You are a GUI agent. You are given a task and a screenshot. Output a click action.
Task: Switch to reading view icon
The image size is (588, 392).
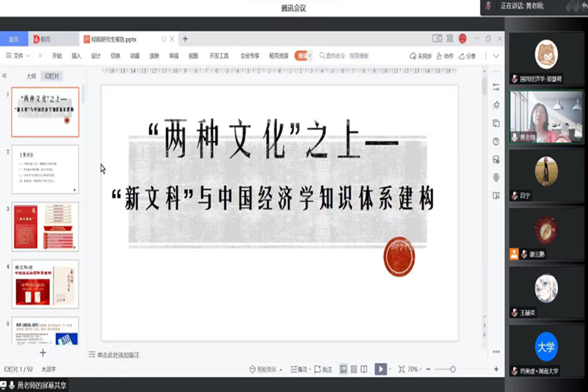(364, 369)
